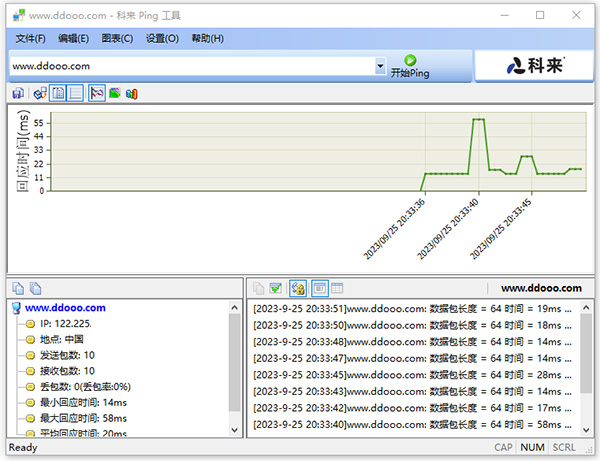Select the 20:33:45 log entry with 28ms
600x461 pixels.
coord(412,375)
